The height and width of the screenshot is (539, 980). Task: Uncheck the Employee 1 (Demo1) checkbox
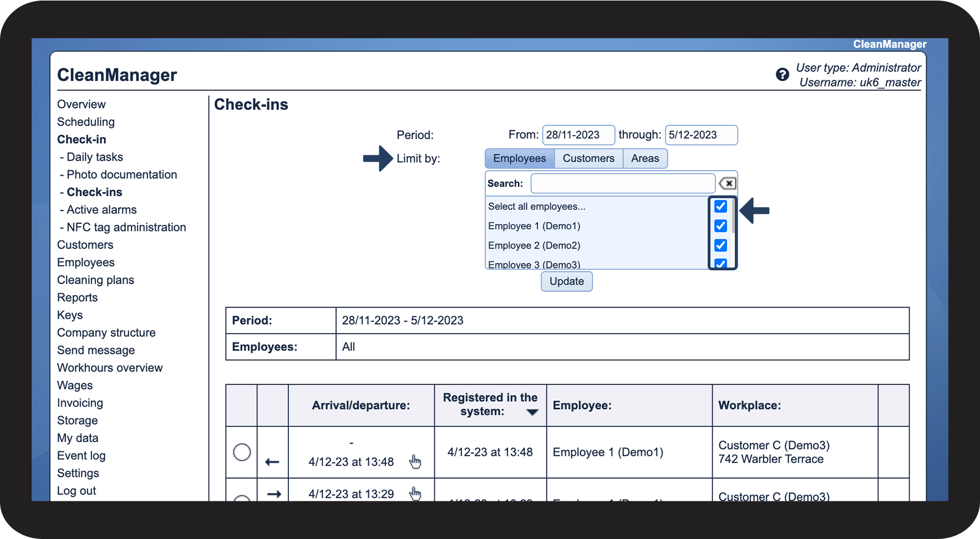pos(720,226)
